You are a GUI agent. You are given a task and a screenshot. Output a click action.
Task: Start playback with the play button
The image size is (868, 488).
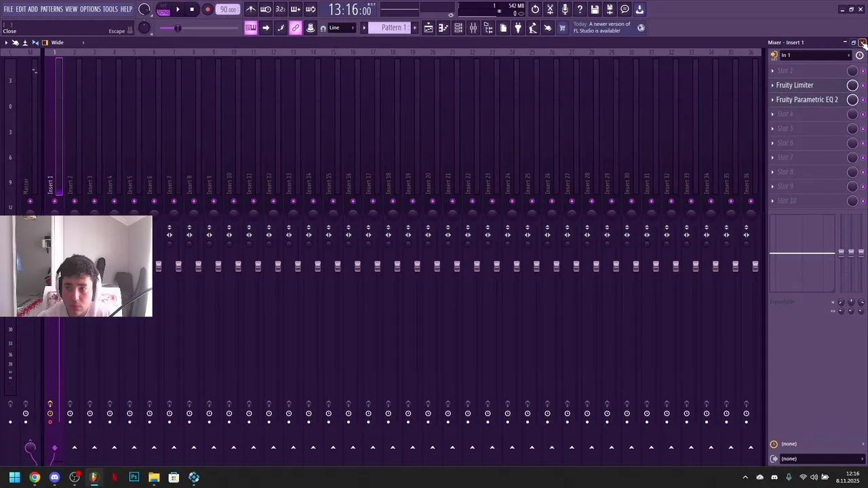178,9
